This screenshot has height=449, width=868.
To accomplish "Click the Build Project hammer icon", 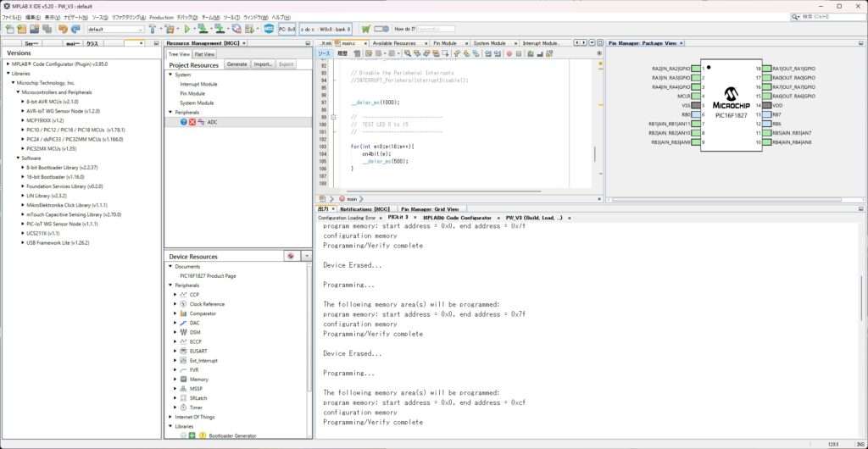I will [153, 29].
